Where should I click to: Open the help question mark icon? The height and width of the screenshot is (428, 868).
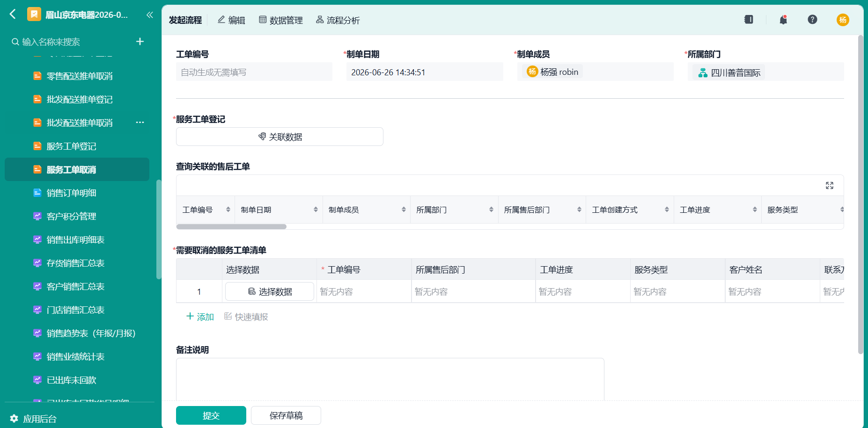coord(812,20)
